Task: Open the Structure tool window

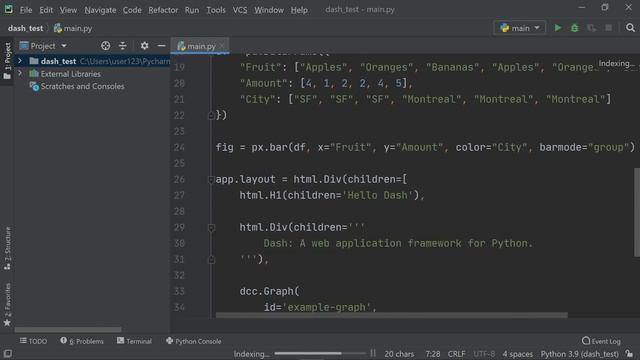Action: [x=7, y=248]
